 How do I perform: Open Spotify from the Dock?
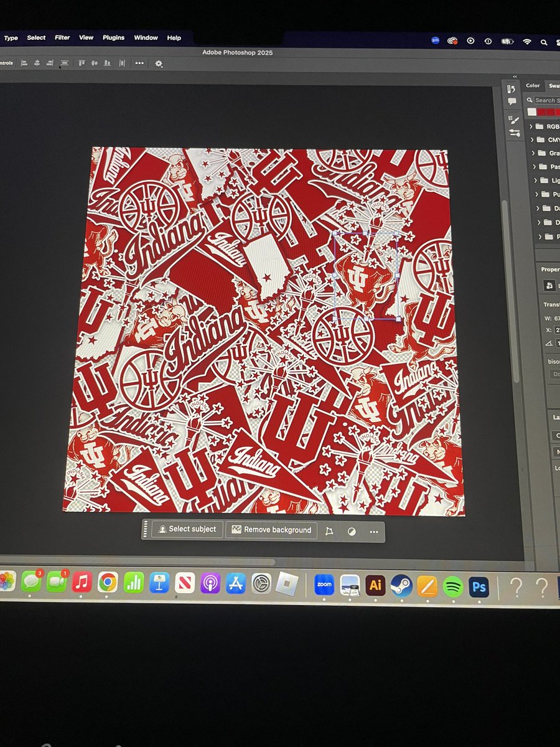(453, 586)
